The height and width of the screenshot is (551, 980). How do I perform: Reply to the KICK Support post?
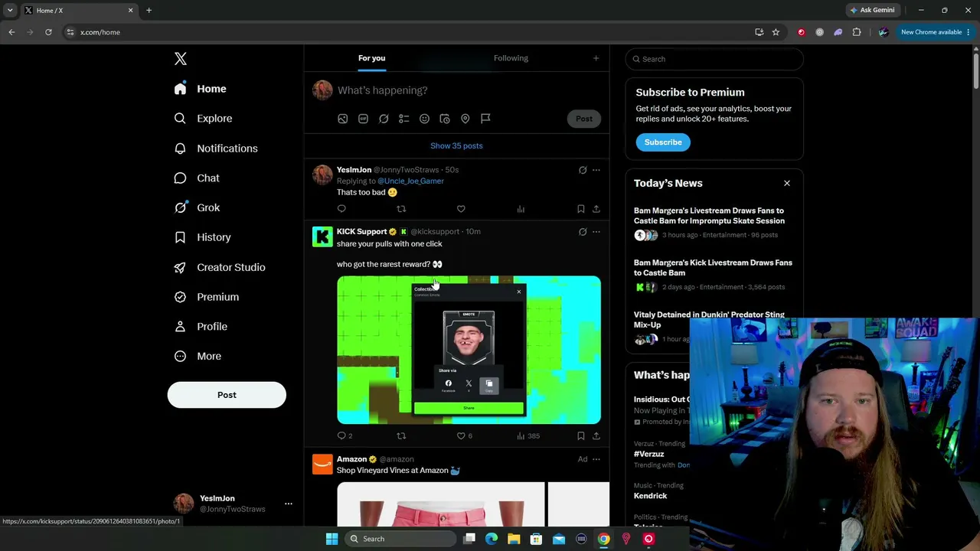(341, 436)
